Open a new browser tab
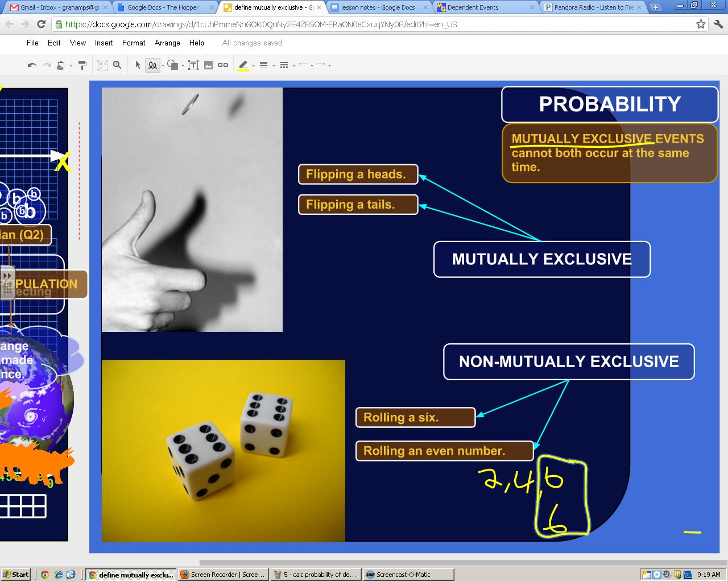Image resolution: width=728 pixels, height=582 pixels. click(x=655, y=7)
